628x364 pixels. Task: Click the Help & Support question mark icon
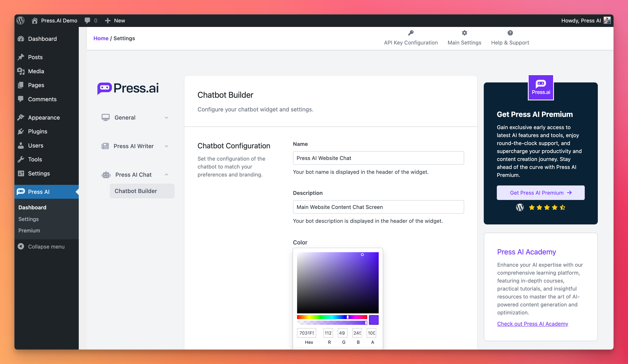510,33
